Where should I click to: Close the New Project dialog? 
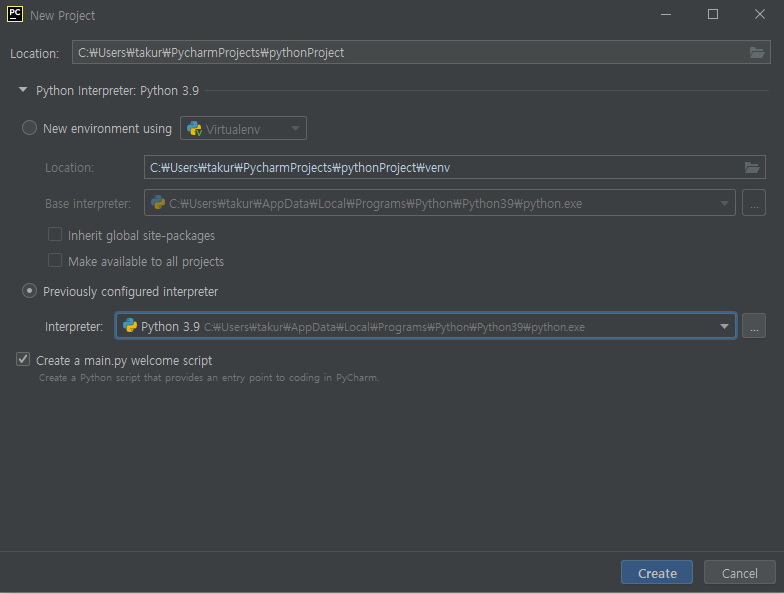760,14
